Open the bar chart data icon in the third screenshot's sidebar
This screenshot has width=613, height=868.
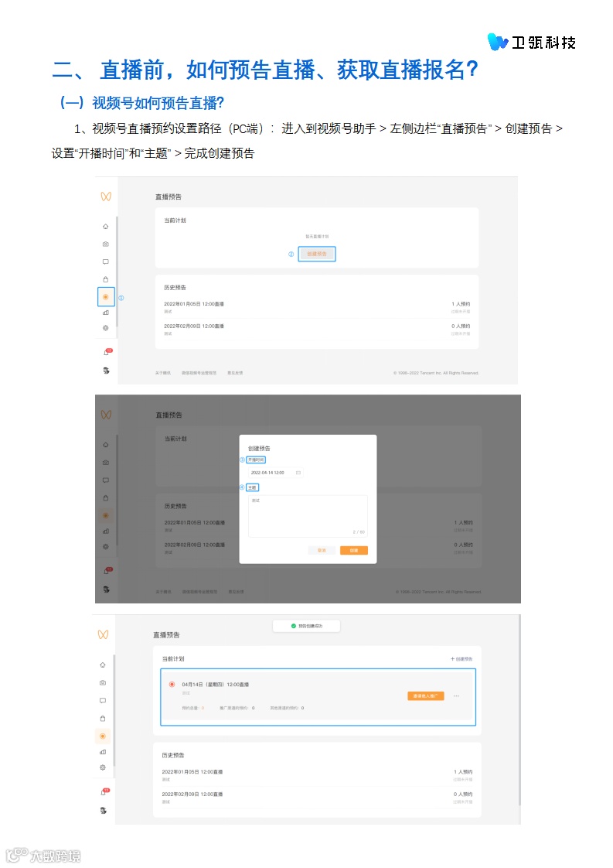102,752
